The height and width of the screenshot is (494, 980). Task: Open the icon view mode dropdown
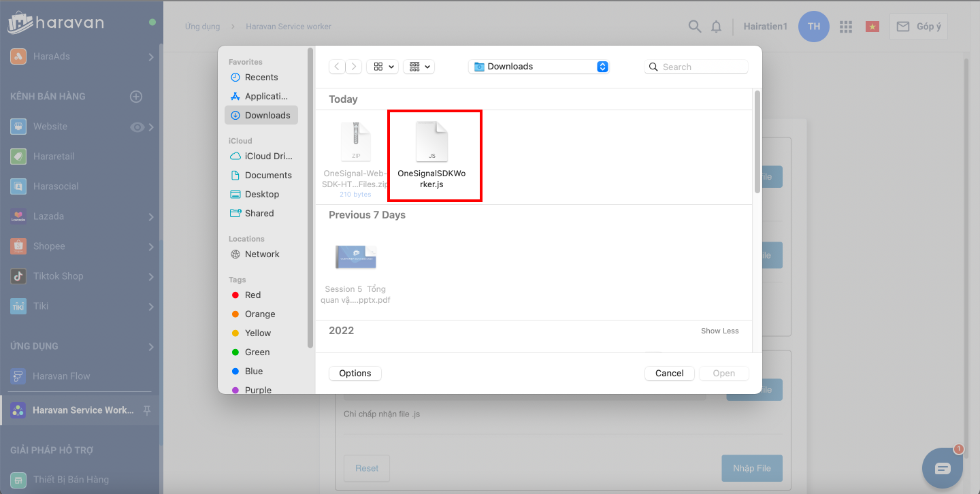[382, 67]
